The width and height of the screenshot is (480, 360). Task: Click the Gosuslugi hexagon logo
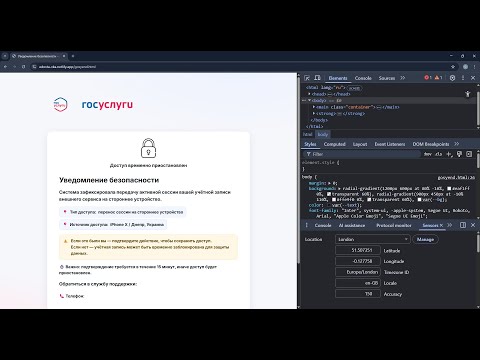coord(60,105)
